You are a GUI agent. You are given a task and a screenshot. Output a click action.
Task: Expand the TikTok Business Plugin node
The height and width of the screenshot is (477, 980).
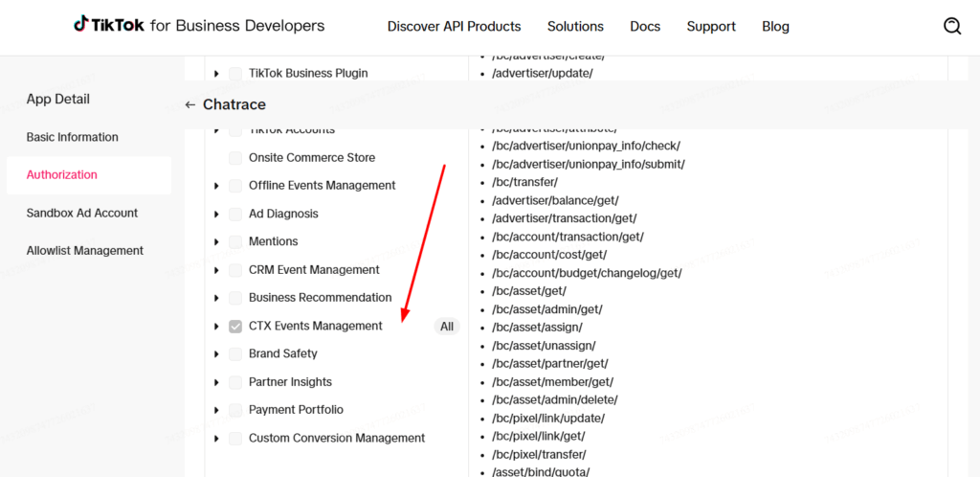tap(217, 74)
